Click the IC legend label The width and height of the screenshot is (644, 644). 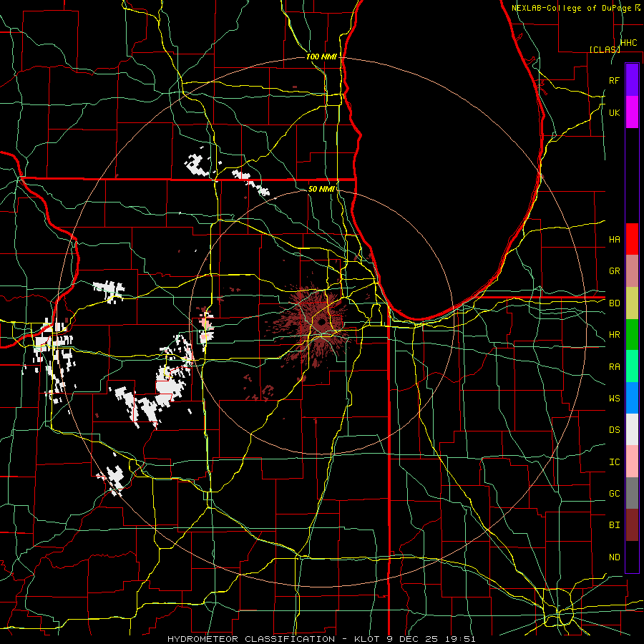pyautogui.click(x=614, y=462)
